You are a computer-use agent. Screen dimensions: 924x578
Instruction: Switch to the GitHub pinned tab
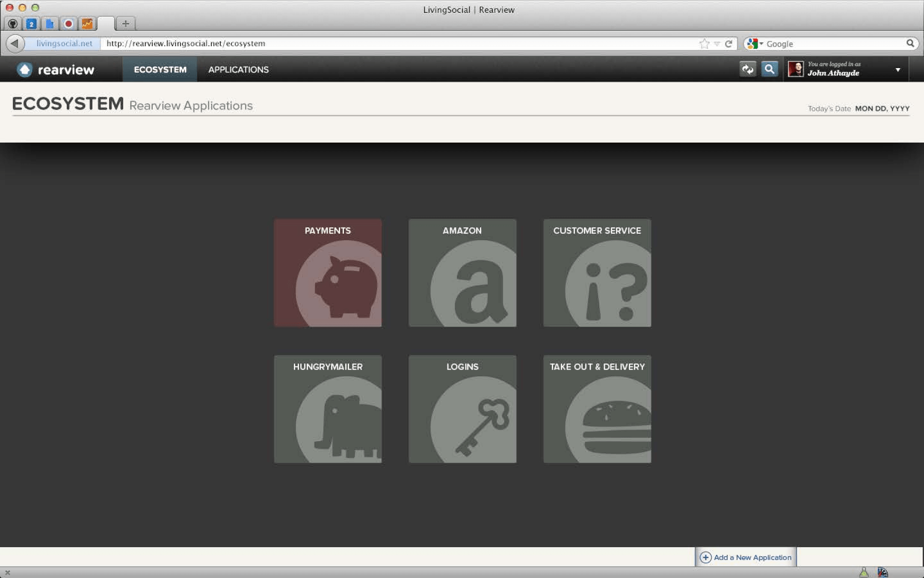tap(13, 24)
